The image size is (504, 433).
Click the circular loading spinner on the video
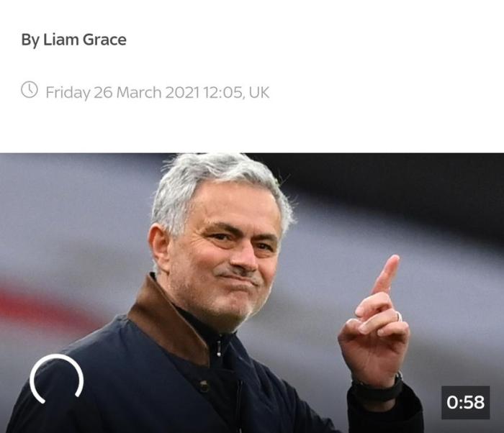57,379
